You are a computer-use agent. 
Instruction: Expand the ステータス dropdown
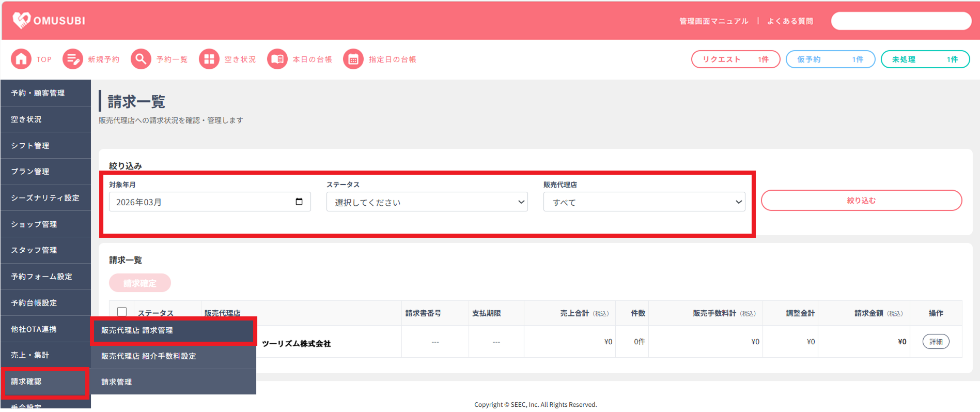[427, 202]
